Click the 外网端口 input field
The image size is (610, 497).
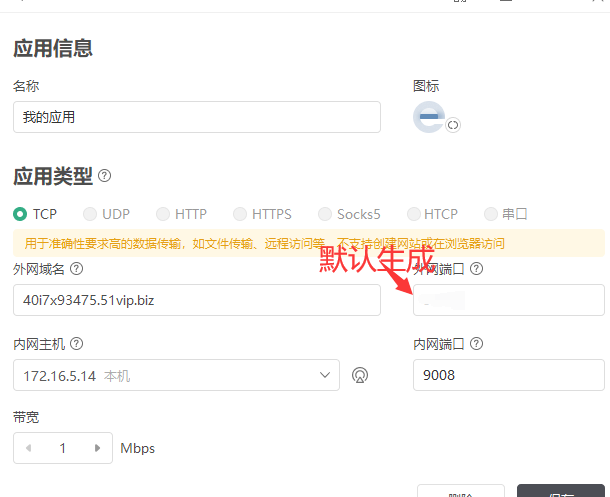(508, 300)
